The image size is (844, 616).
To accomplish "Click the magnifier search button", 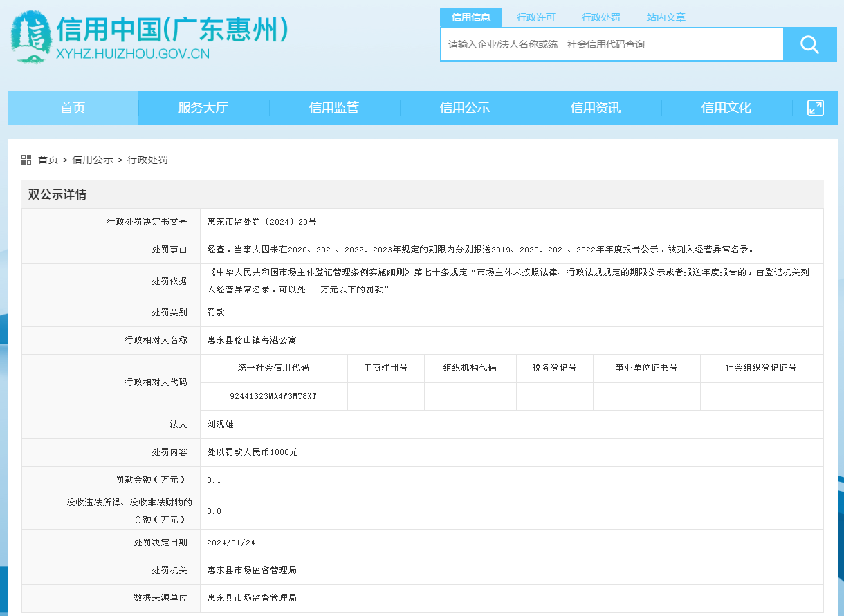I will [x=809, y=45].
